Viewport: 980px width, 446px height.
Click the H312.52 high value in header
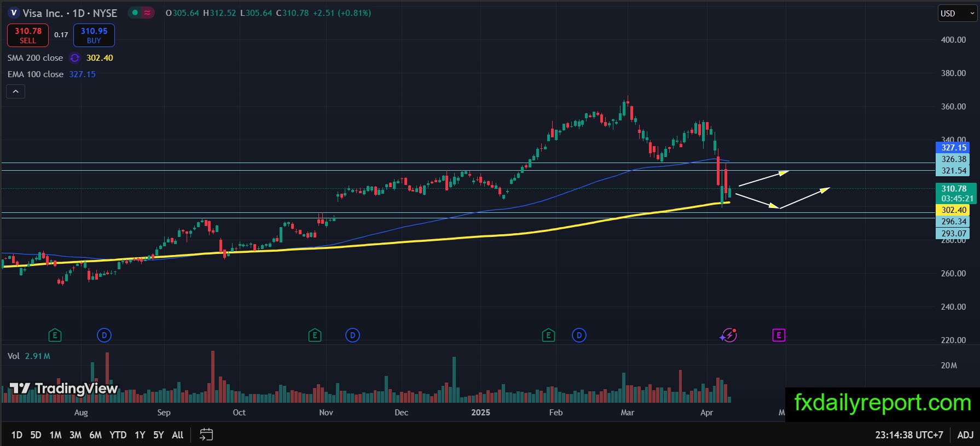click(x=219, y=13)
